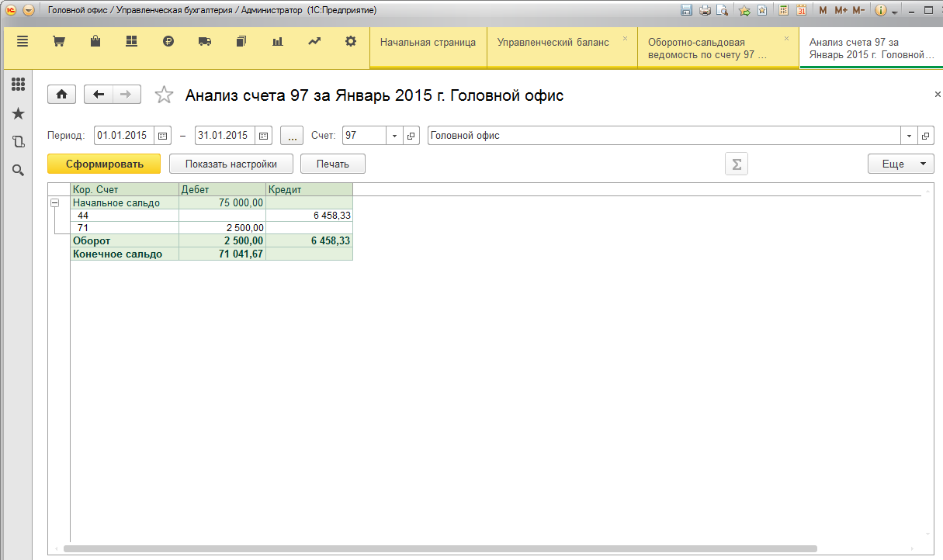Click the printer icon in title bar

coord(705,10)
